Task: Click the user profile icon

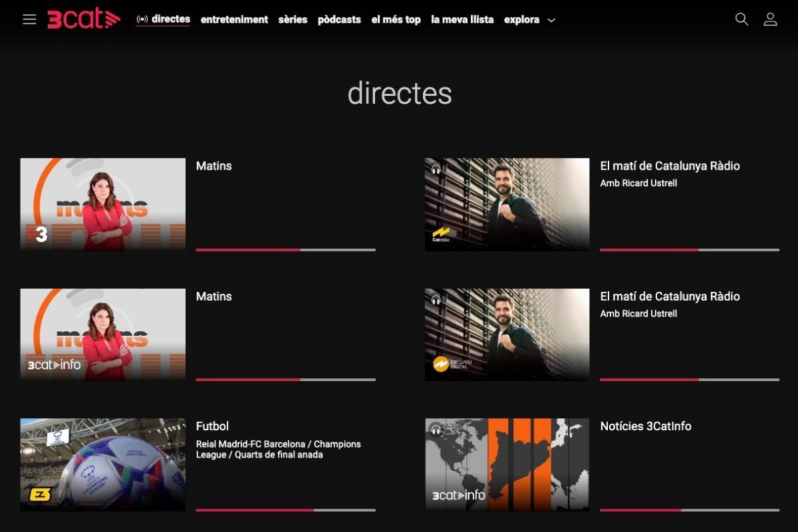Action: pos(770,19)
